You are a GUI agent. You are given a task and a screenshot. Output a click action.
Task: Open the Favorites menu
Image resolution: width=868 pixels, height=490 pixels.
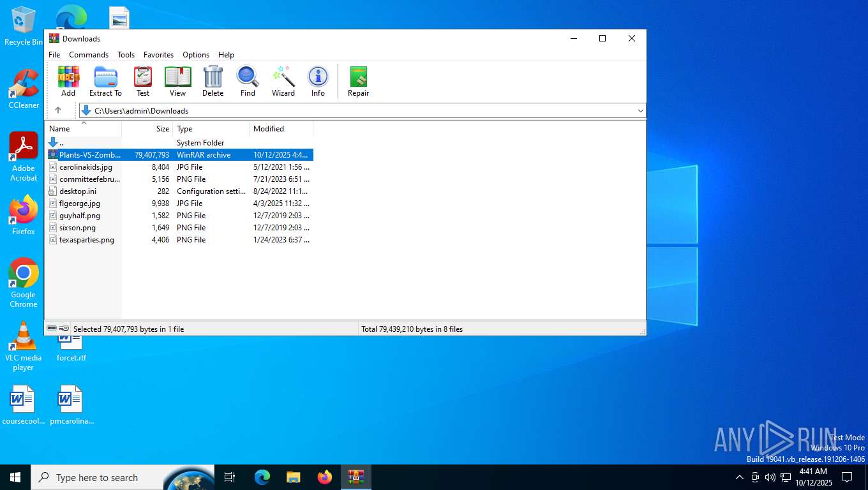coord(158,55)
